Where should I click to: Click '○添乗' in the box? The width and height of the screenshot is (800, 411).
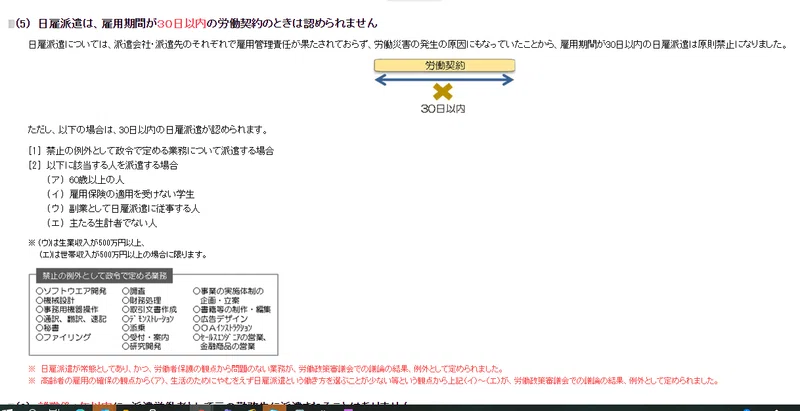tap(134, 328)
